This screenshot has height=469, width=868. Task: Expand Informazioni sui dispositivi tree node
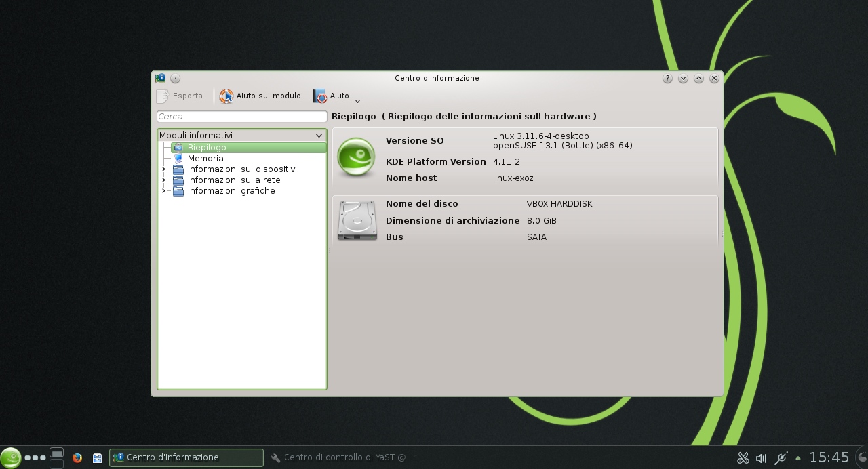[163, 169]
